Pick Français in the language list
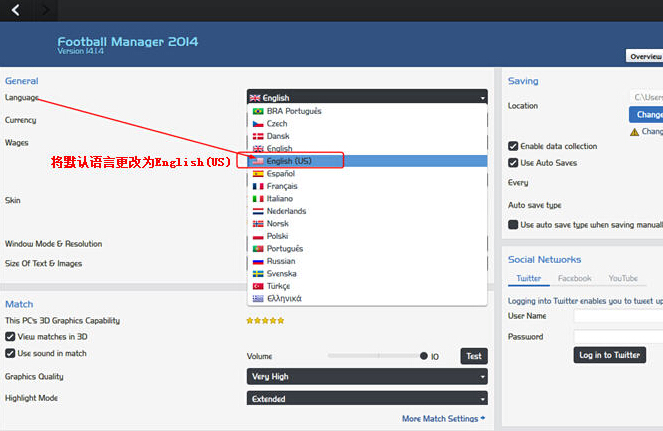Screen dimensions: 663x431 (367, 186)
